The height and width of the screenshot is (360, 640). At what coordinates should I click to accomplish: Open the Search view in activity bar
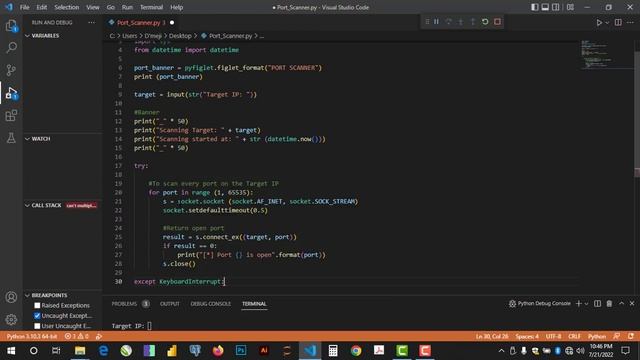point(11,48)
